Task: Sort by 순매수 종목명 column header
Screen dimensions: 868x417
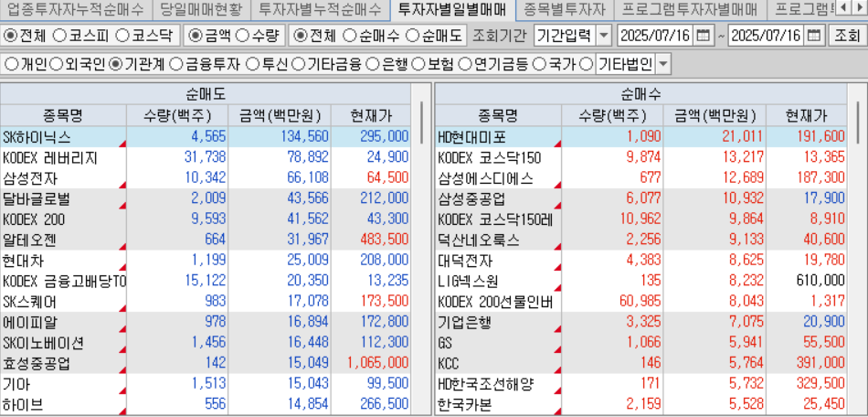Action: click(x=498, y=116)
